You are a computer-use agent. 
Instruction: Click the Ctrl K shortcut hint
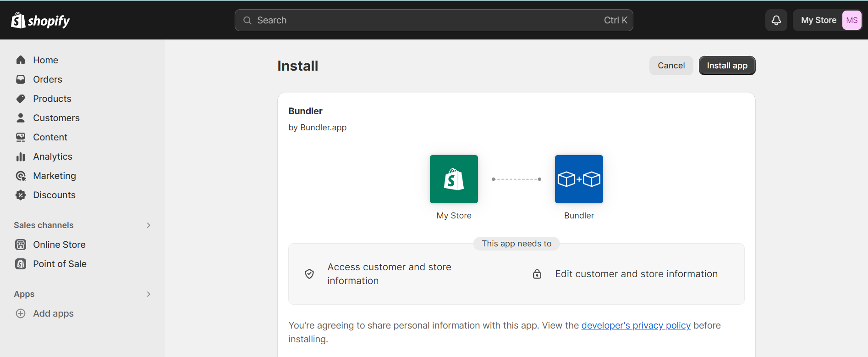[x=615, y=20]
